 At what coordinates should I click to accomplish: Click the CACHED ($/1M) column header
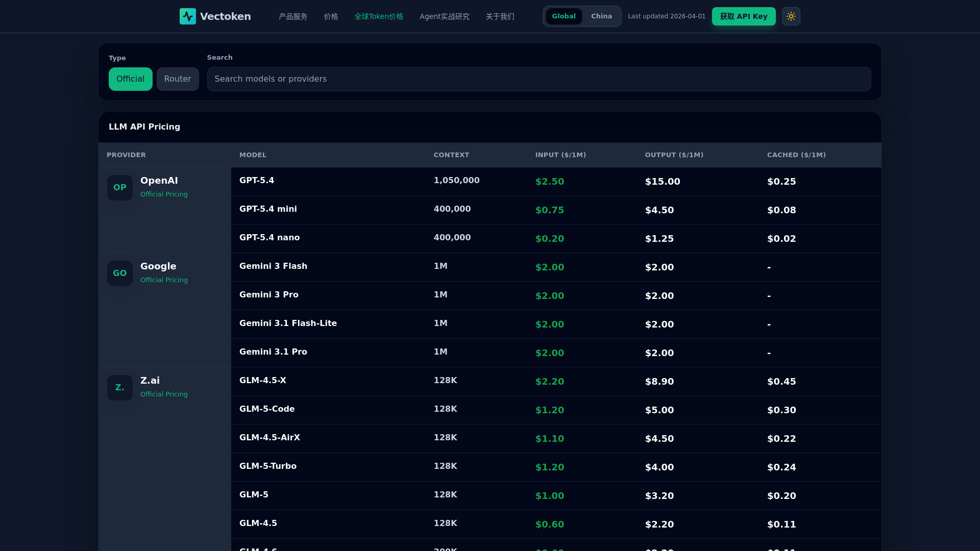pyautogui.click(x=796, y=155)
